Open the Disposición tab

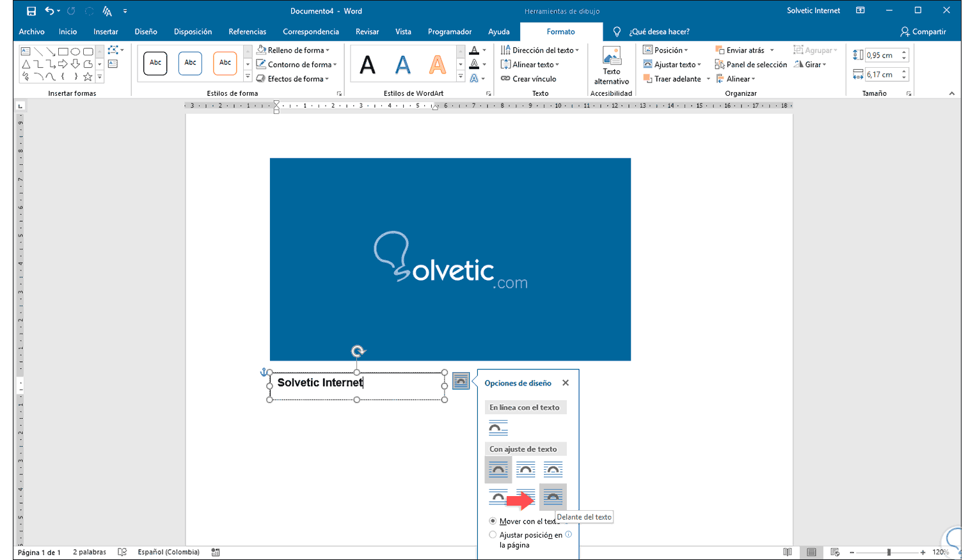point(193,31)
